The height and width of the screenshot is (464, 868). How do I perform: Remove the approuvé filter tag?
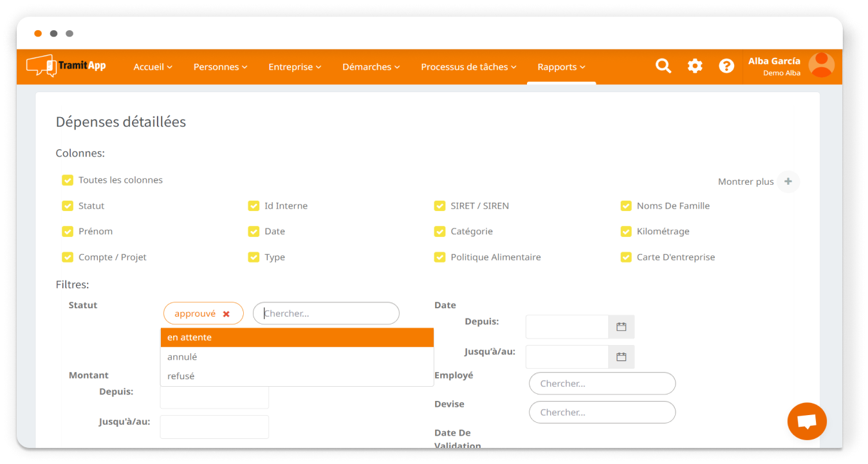pos(226,314)
